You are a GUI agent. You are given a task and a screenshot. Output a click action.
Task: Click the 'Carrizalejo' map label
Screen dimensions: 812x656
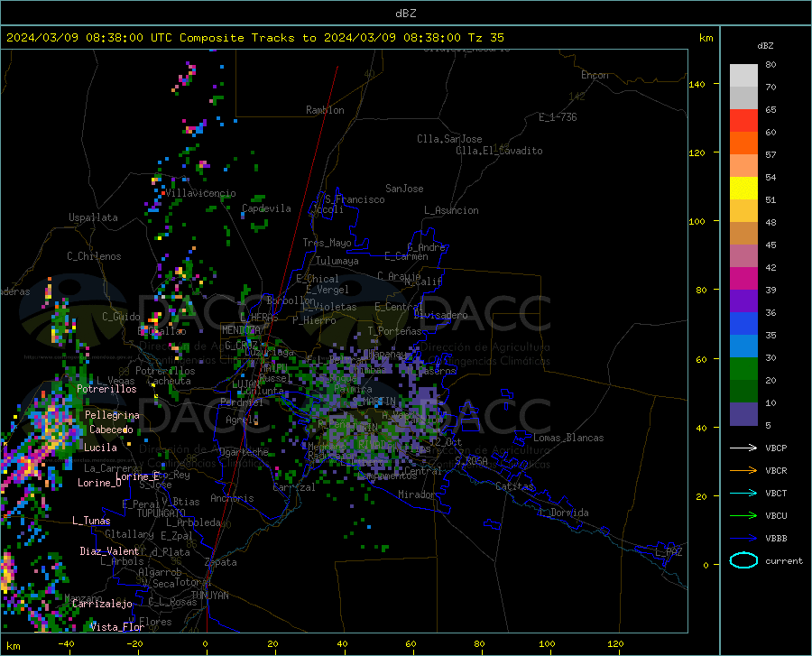tap(102, 604)
